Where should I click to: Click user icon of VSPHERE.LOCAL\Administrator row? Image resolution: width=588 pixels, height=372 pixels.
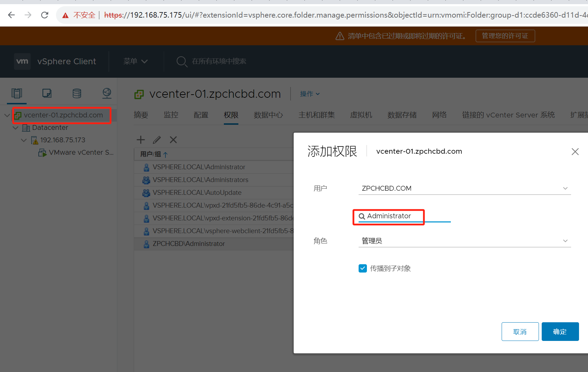(x=146, y=167)
